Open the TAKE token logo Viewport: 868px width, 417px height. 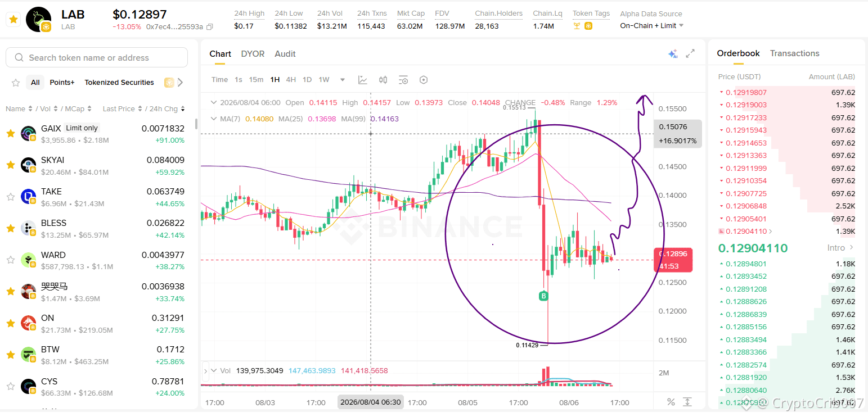[x=29, y=197]
